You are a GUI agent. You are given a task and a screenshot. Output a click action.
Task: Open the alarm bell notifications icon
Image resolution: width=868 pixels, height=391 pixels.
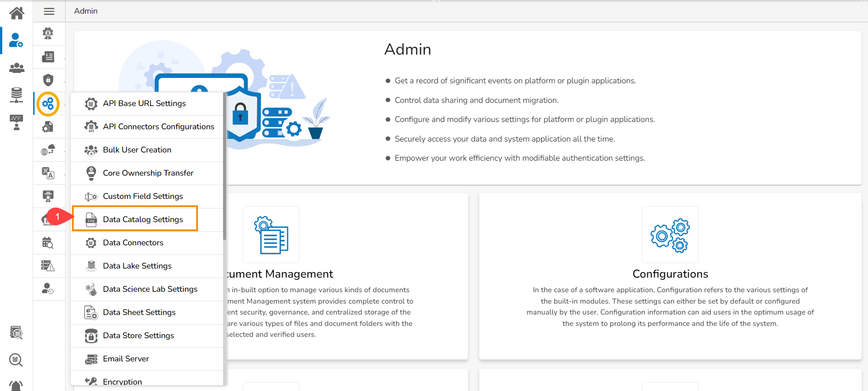[16, 386]
